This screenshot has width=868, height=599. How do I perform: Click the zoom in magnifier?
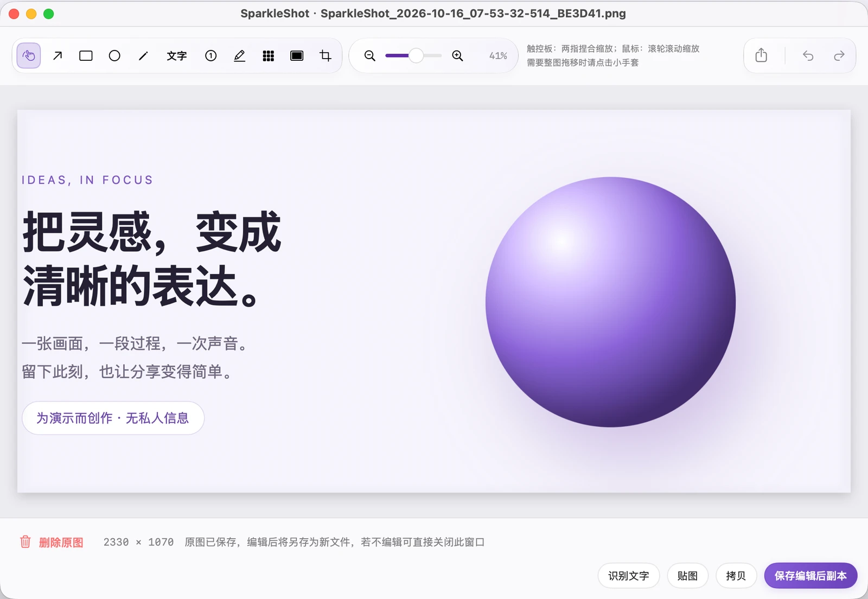point(457,55)
